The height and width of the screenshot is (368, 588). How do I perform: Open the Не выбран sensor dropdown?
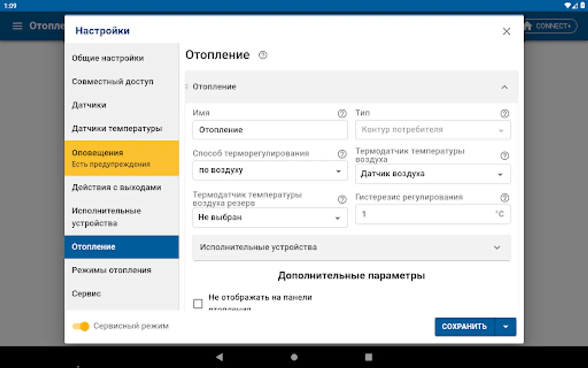pyautogui.click(x=270, y=218)
